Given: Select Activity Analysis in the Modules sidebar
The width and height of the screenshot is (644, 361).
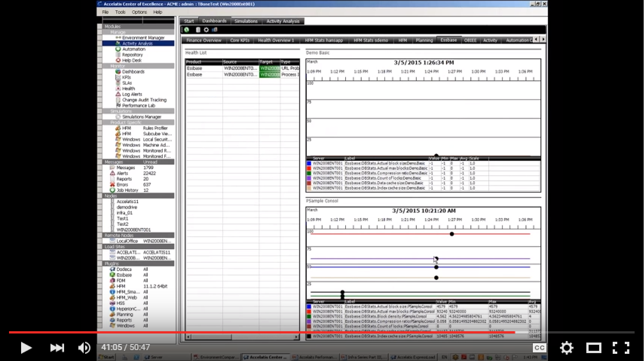Looking at the screenshot, I should 137,43.
